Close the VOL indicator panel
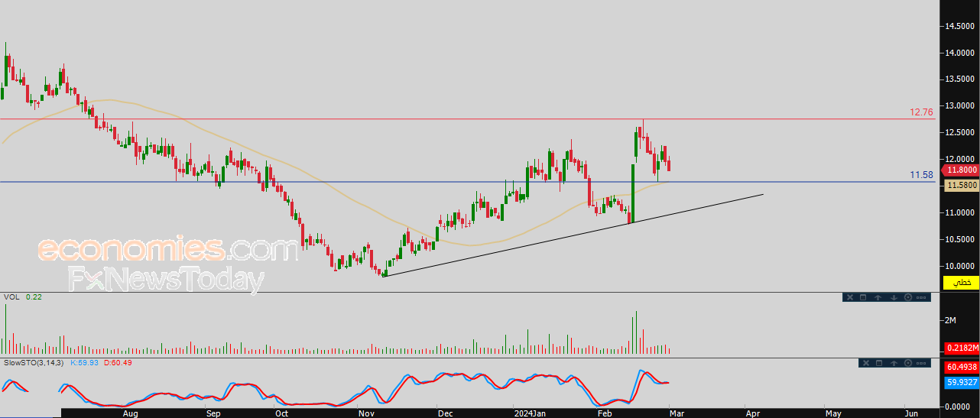The height and width of the screenshot is (418, 980). 850,297
